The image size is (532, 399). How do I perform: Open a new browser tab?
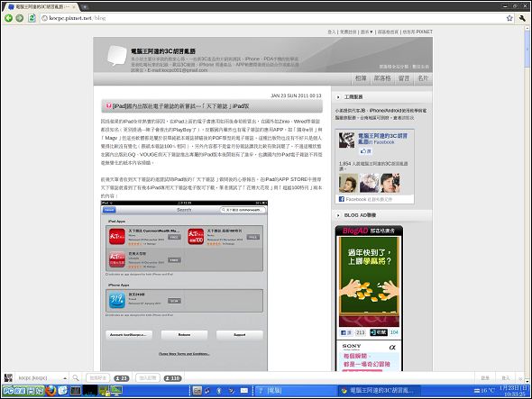[x=85, y=6]
